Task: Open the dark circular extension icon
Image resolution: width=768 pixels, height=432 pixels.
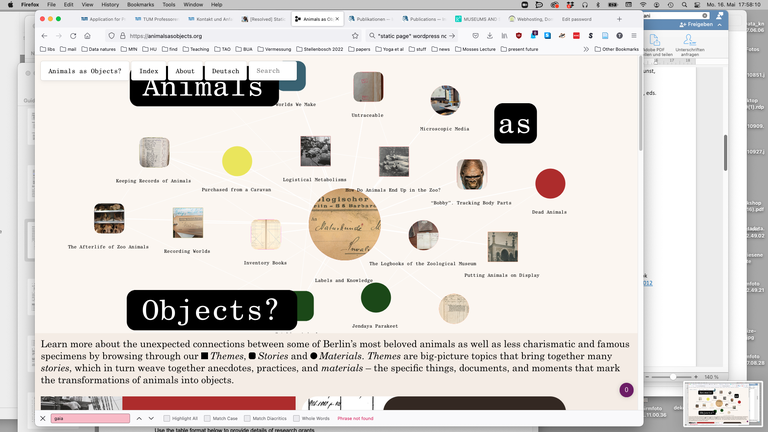Action: click(620, 36)
